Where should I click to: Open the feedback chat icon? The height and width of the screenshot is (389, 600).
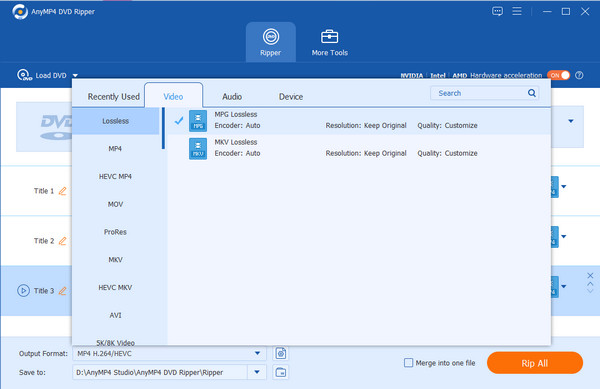click(x=497, y=11)
